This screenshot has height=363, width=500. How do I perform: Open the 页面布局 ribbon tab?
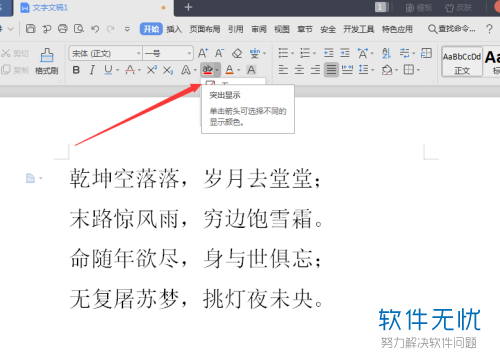pos(205,29)
